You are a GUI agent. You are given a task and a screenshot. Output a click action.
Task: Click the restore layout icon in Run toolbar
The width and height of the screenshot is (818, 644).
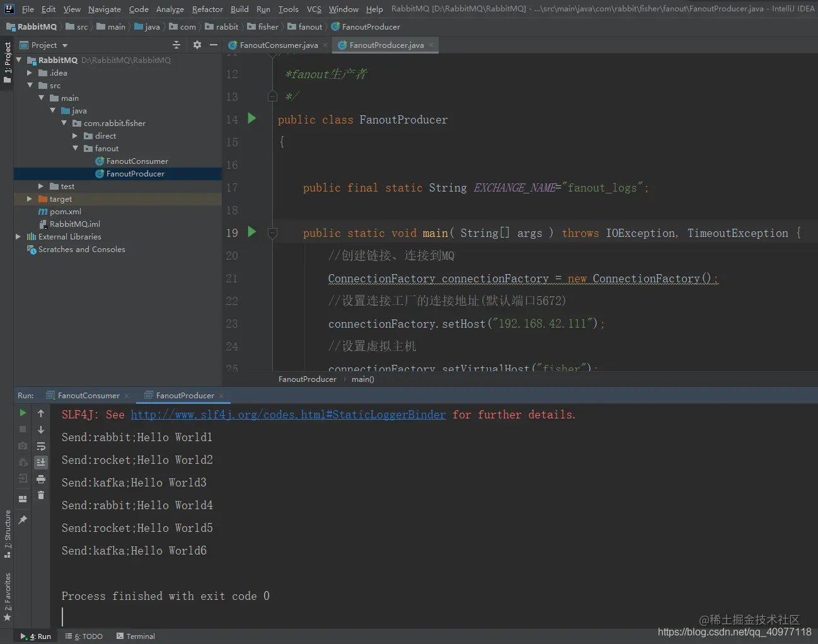23,498
